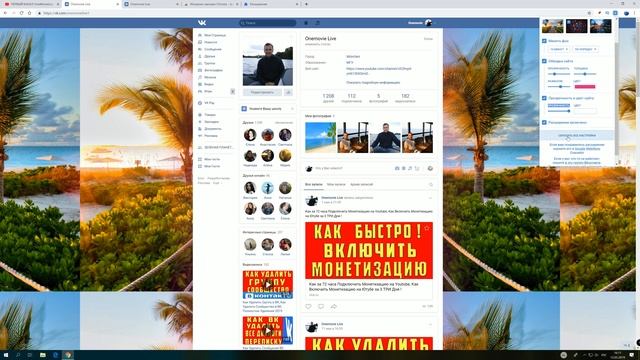
Task: Reload the page with the browser refresh button
Action: [x=21, y=13]
